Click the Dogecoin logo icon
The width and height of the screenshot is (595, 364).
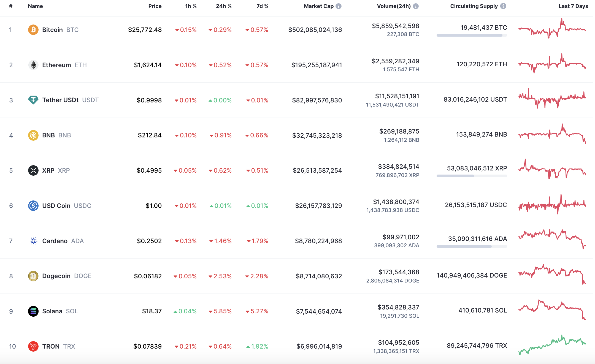[33, 276]
